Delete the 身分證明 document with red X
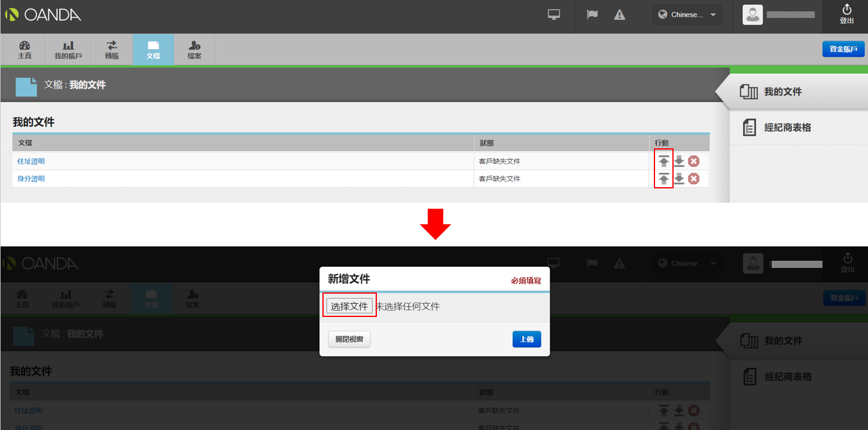868x430 pixels. [693, 179]
